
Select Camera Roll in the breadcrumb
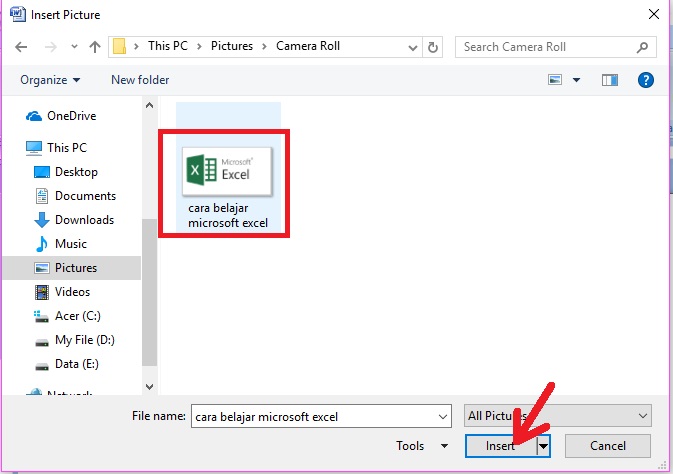click(x=308, y=46)
